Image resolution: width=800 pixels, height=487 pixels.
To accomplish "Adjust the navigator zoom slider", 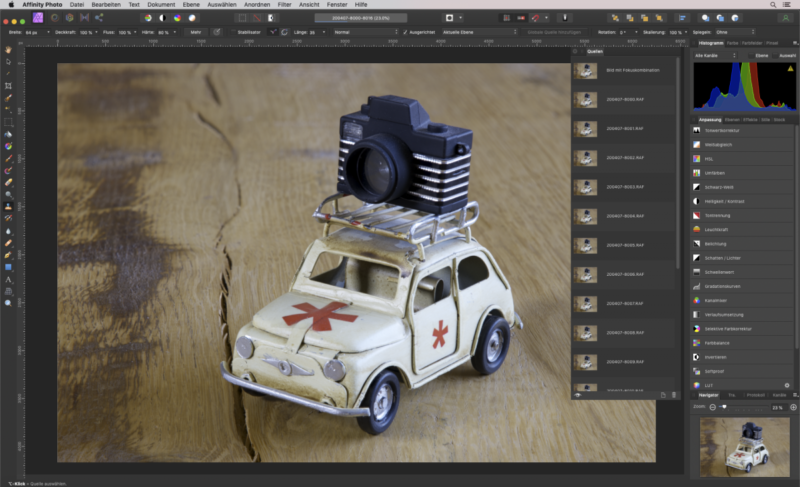I will click(724, 407).
